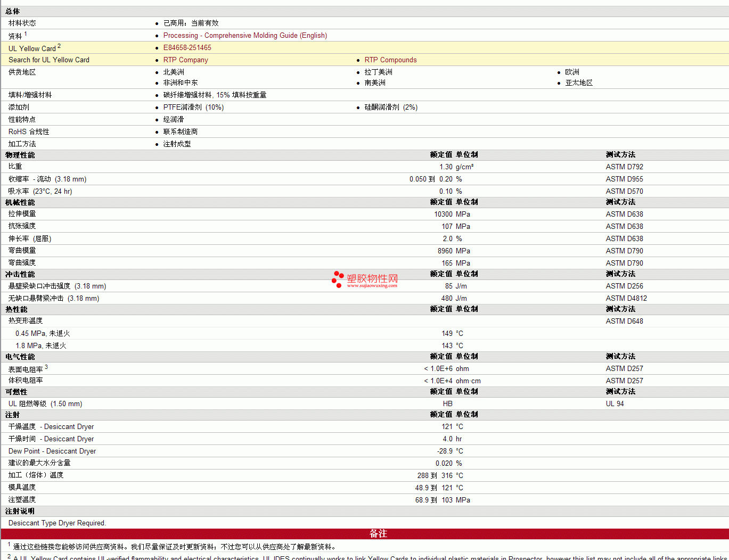Click the red 备注 header bar

point(364,533)
